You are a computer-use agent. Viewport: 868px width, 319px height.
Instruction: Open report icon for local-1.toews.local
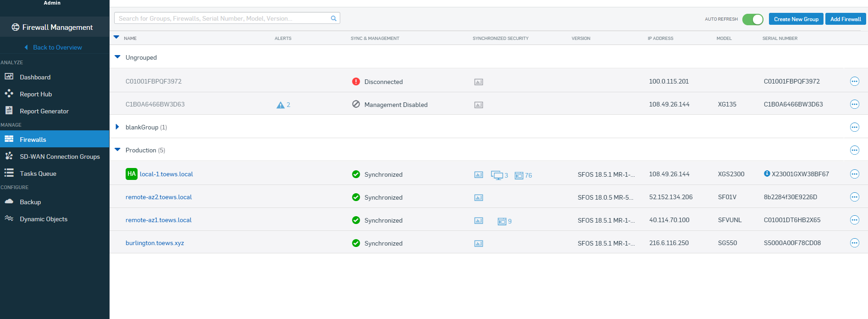click(x=478, y=175)
